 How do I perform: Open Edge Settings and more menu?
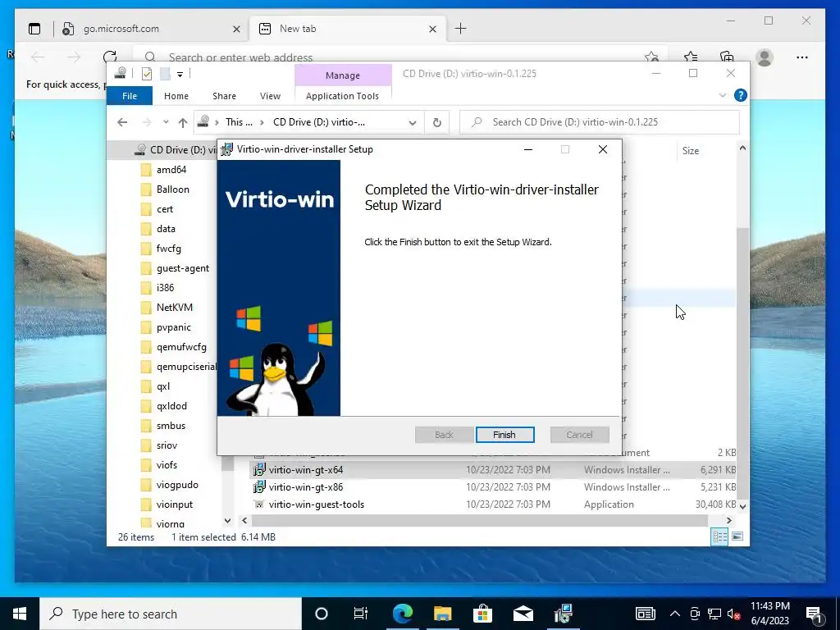[x=802, y=57]
